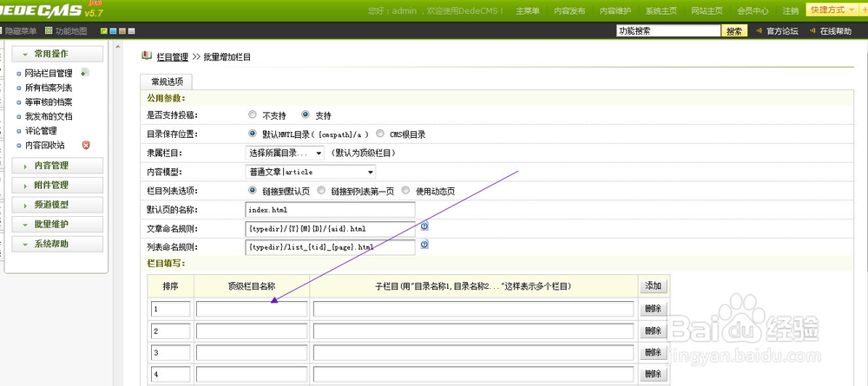Viewport: 868px width, 386px height.
Task: Open 我发布的文档 in sidebar
Action: (x=49, y=116)
